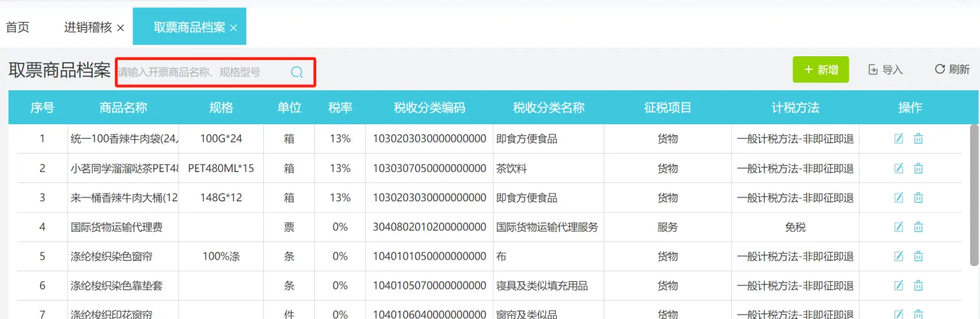This screenshot has width=980, height=319.
Task: Edit row 1 统一100香辣牛肉袋
Action: point(898,139)
